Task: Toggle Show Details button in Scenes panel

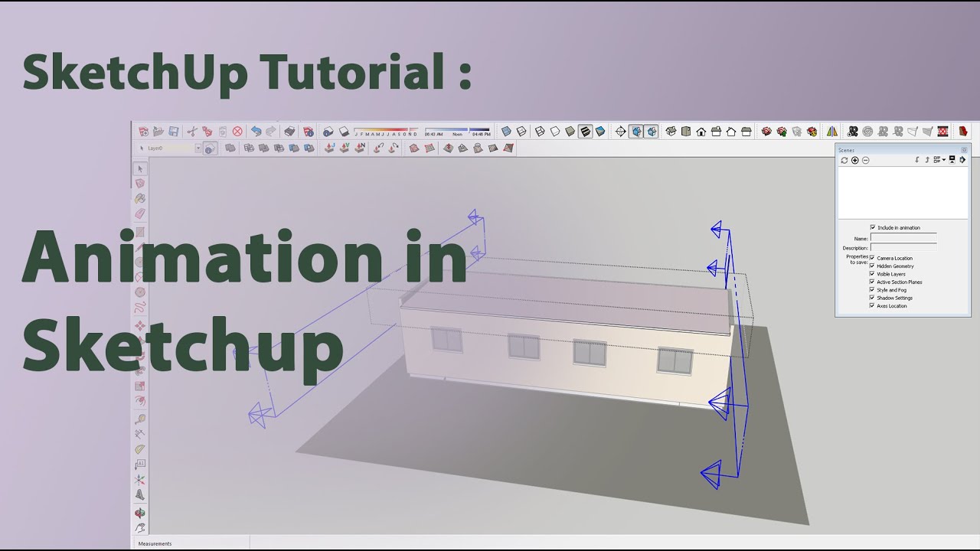Action: 952,160
